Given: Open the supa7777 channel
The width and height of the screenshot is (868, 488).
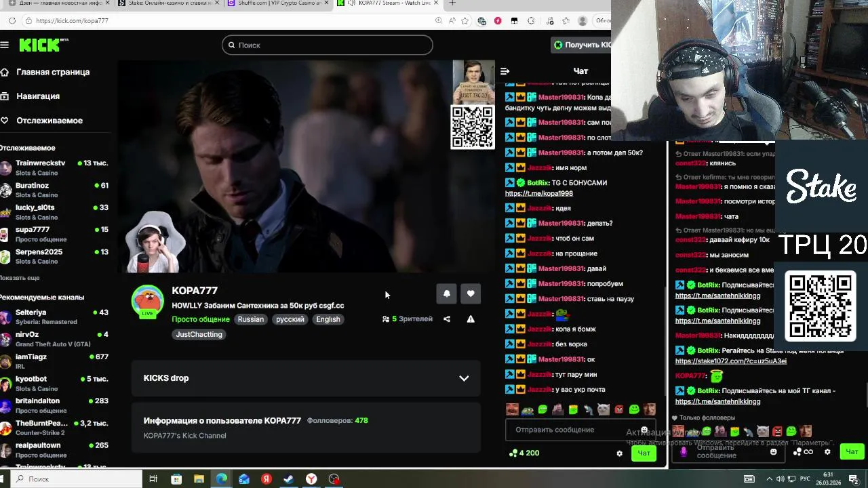Looking at the screenshot, I should [x=54, y=234].
